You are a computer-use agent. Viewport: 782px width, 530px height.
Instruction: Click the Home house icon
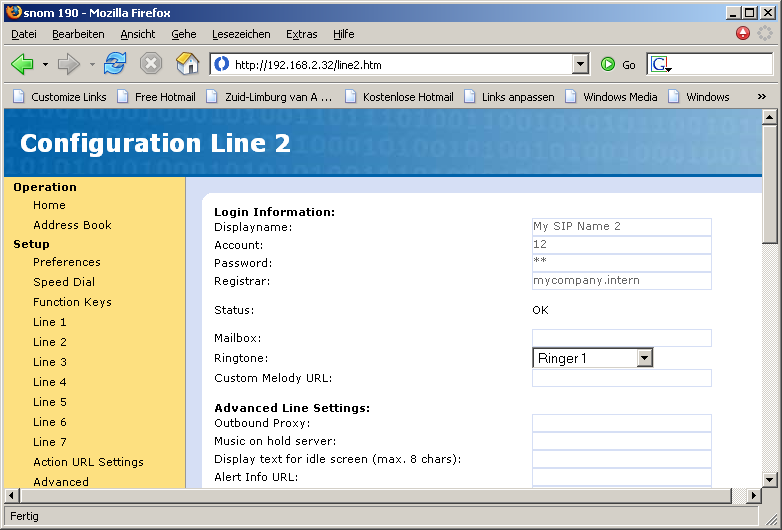[x=187, y=64]
